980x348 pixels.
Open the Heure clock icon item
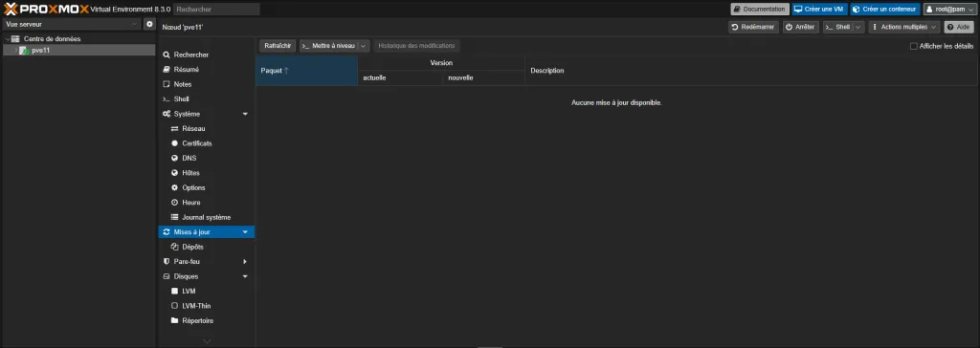175,203
